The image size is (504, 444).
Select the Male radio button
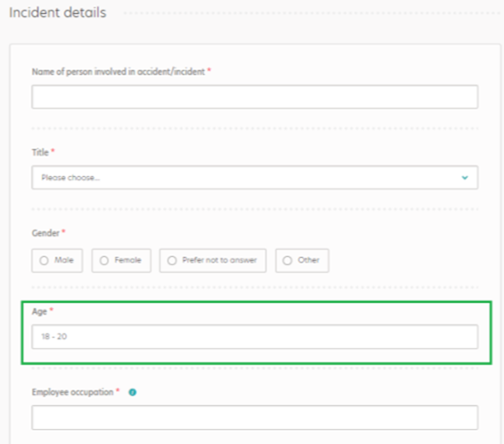pyautogui.click(x=44, y=260)
